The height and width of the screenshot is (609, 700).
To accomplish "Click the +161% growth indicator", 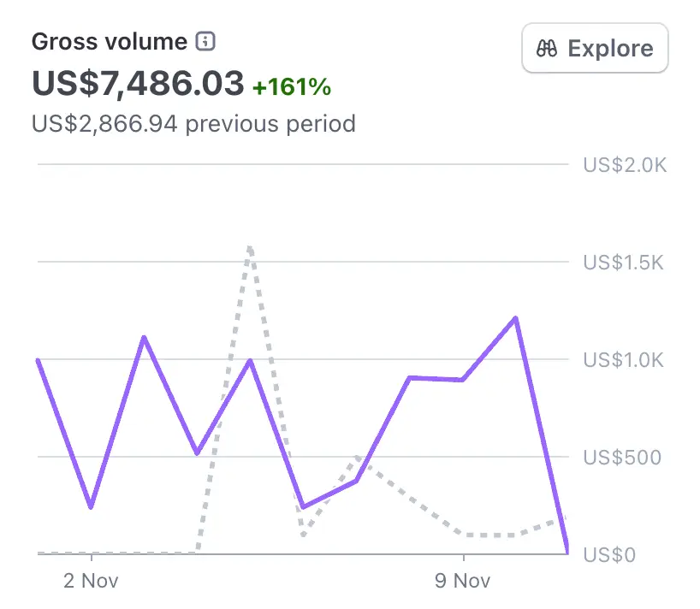I will [x=291, y=86].
